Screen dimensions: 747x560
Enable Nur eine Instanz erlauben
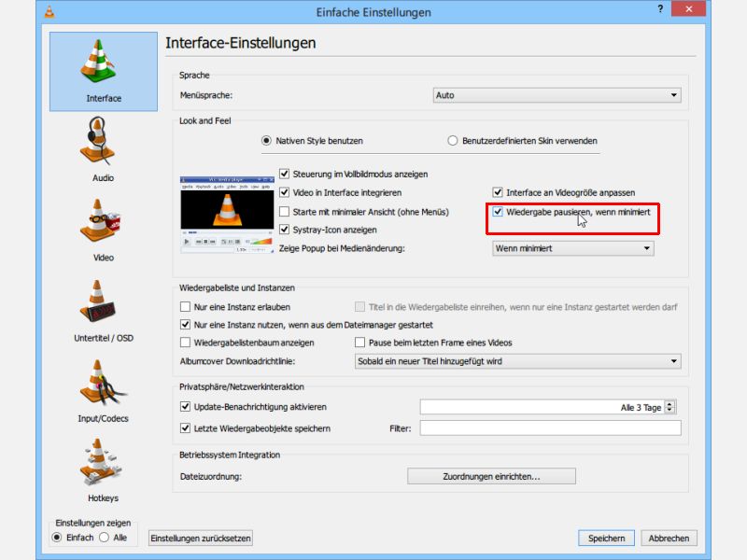pos(235,307)
